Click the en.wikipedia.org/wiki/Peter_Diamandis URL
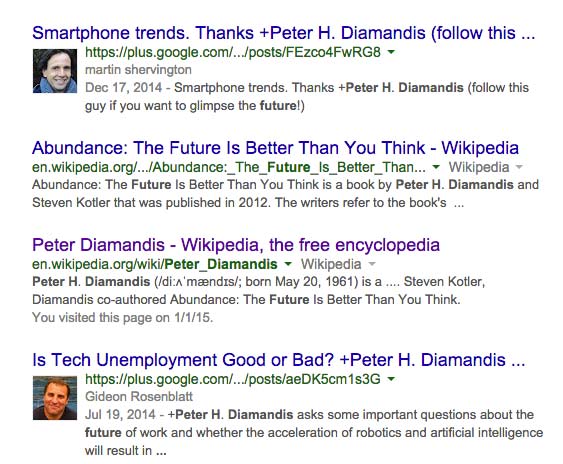Image resolution: width=563 pixels, height=464 pixels. click(x=155, y=264)
